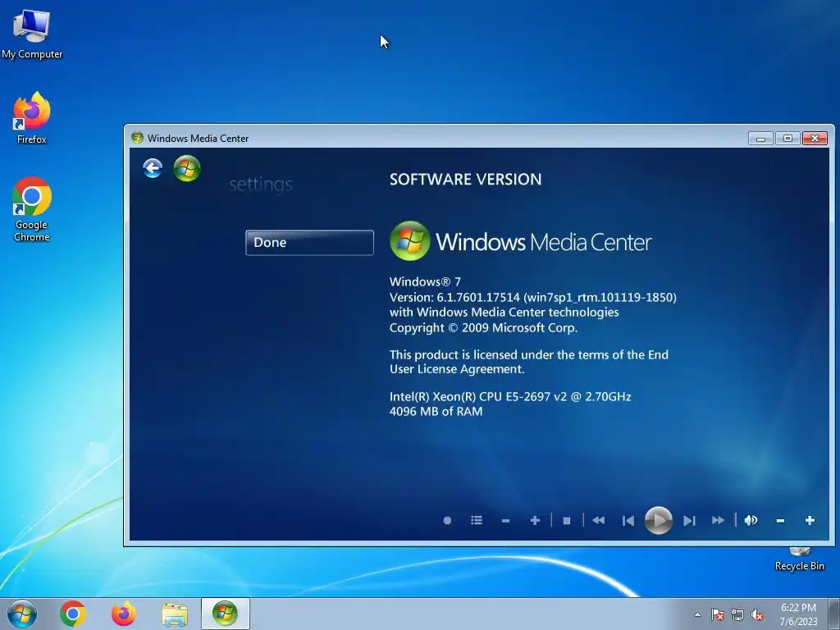This screenshot has height=630, width=840.
Task: Open the clock showing 6:22 PM
Action: tap(798, 614)
